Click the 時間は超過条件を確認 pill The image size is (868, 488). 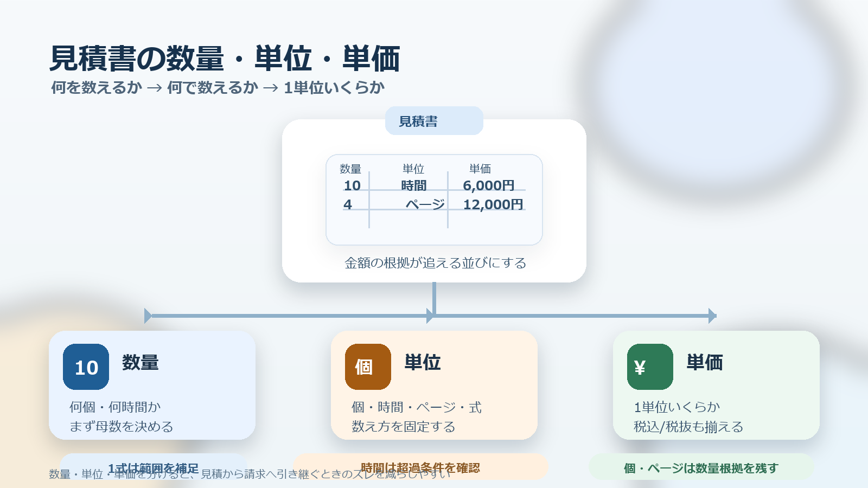(420, 467)
